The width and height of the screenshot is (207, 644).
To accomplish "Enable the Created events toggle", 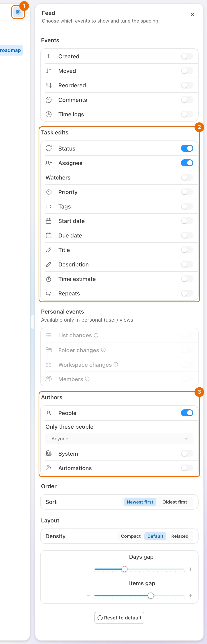I will [x=187, y=56].
